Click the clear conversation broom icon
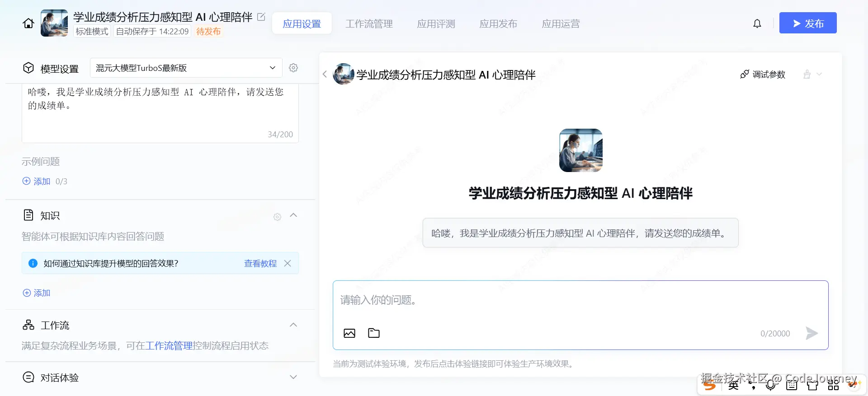The width and height of the screenshot is (868, 396). (x=807, y=74)
